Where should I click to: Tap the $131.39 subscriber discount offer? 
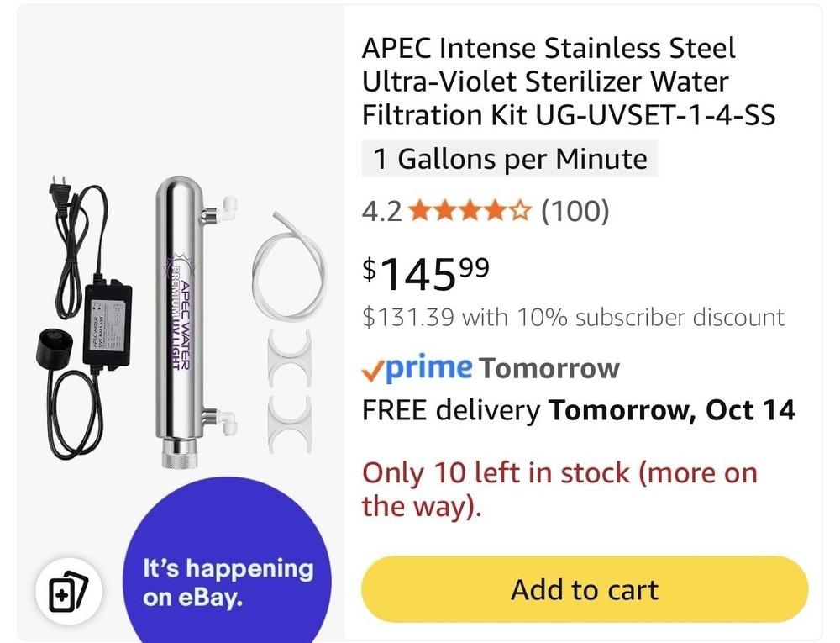573,318
